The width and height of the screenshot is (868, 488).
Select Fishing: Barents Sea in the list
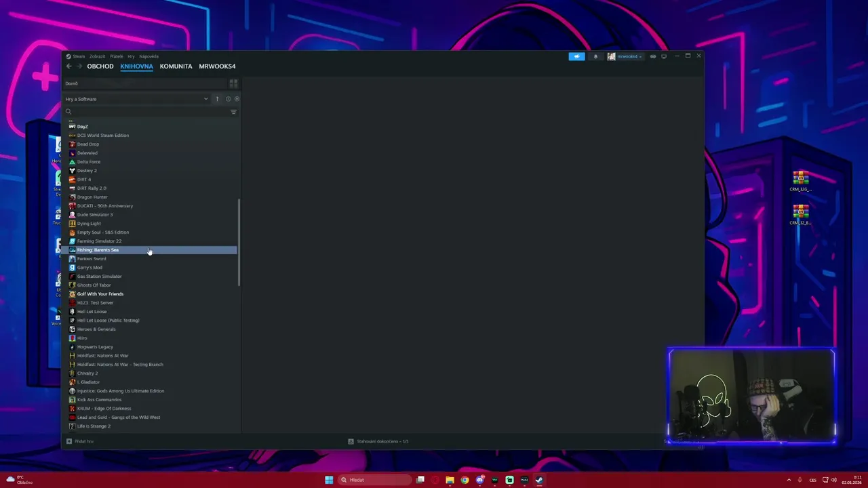point(150,250)
